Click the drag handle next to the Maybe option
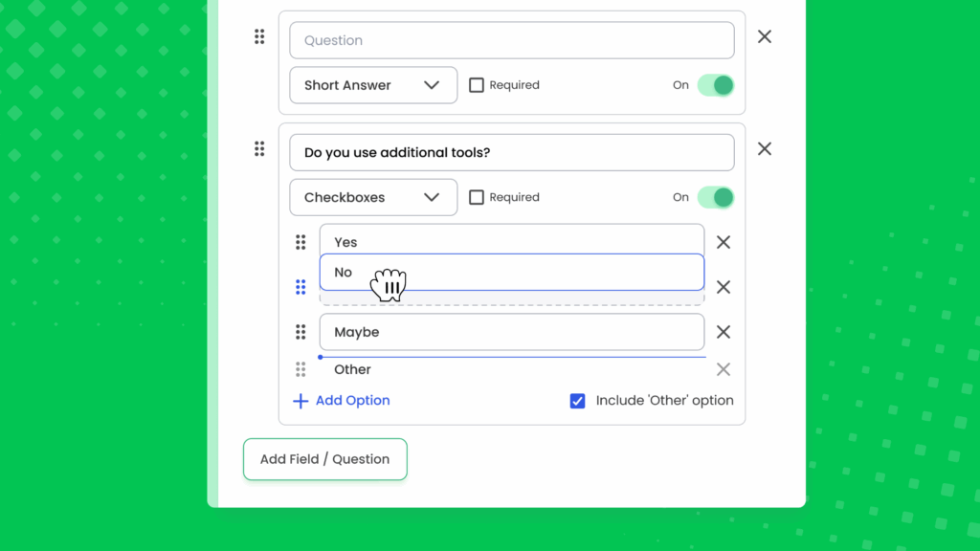The image size is (980, 551). [x=301, y=331]
